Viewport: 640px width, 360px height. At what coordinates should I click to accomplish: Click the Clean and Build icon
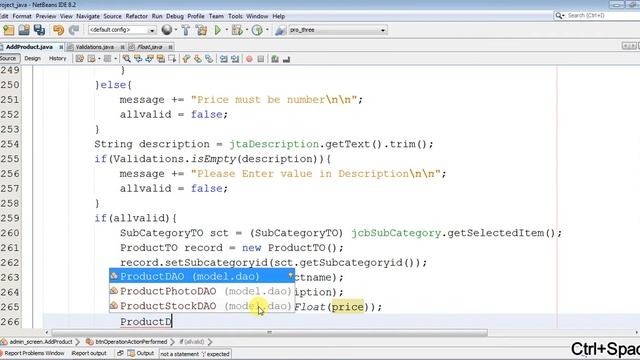tap(201, 30)
